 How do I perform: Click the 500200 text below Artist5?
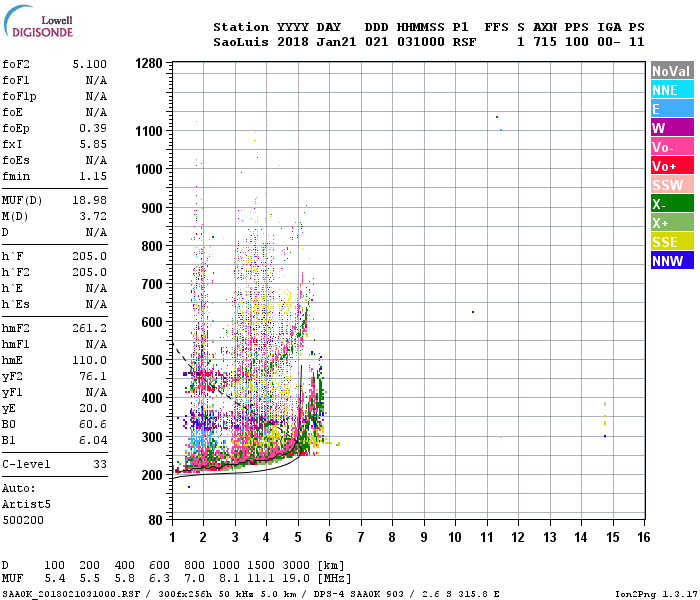tap(23, 520)
